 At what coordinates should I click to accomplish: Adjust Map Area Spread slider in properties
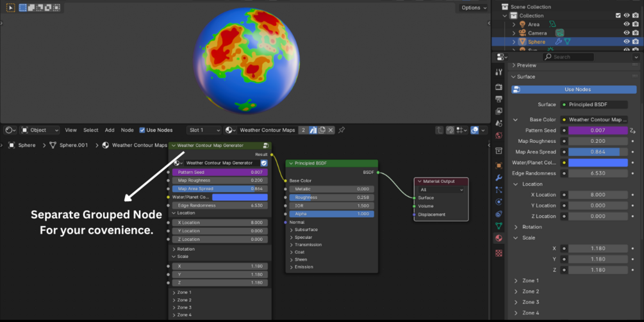(598, 152)
